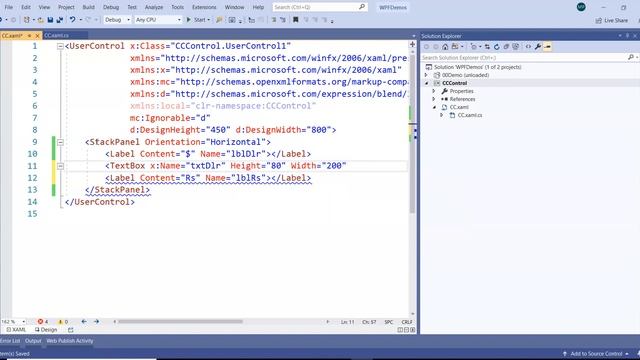Switch to the XAML view tab

point(16,330)
